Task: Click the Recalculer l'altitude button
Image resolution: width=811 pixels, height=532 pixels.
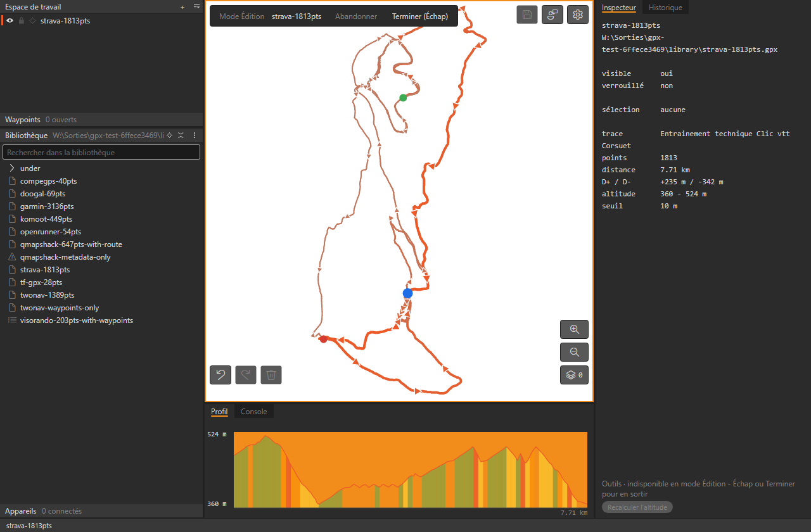Action: pos(637,507)
